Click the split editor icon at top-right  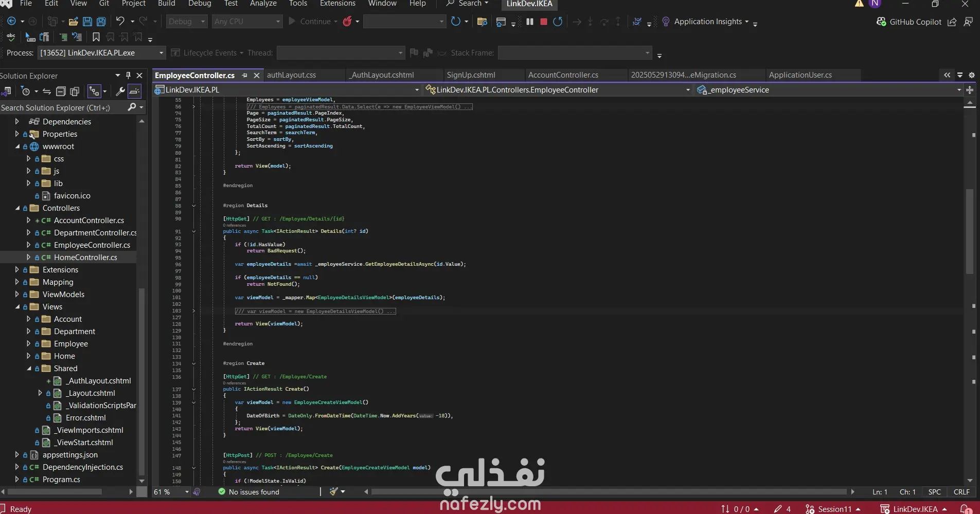(x=970, y=90)
